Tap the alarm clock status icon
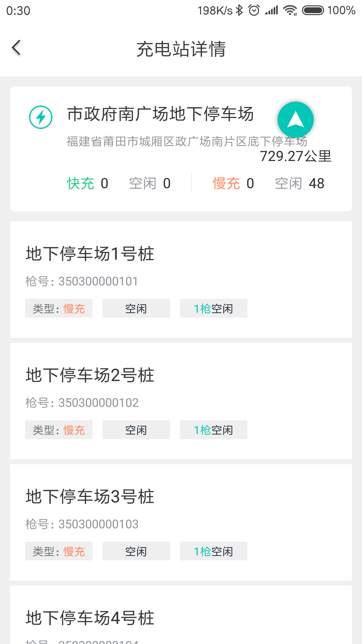 pyautogui.click(x=254, y=10)
